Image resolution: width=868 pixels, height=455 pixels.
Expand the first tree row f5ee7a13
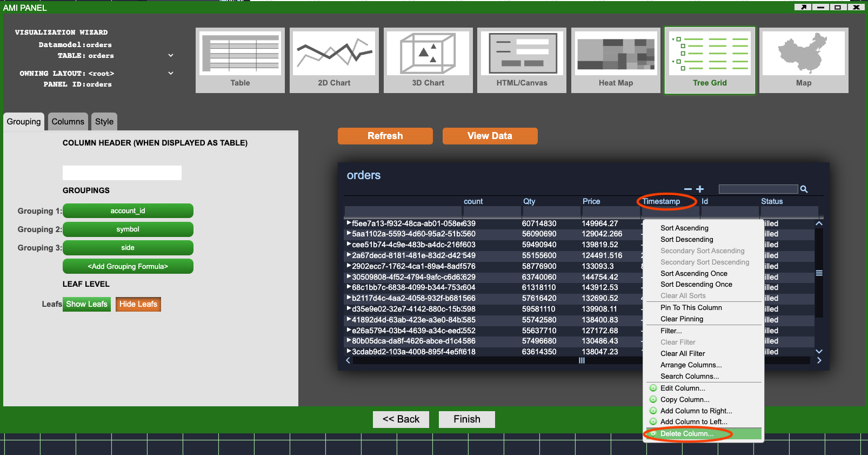(x=349, y=223)
